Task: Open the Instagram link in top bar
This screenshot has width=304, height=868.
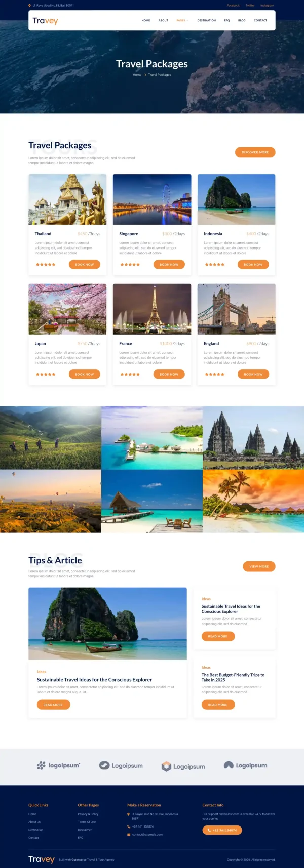Action: [267, 5]
